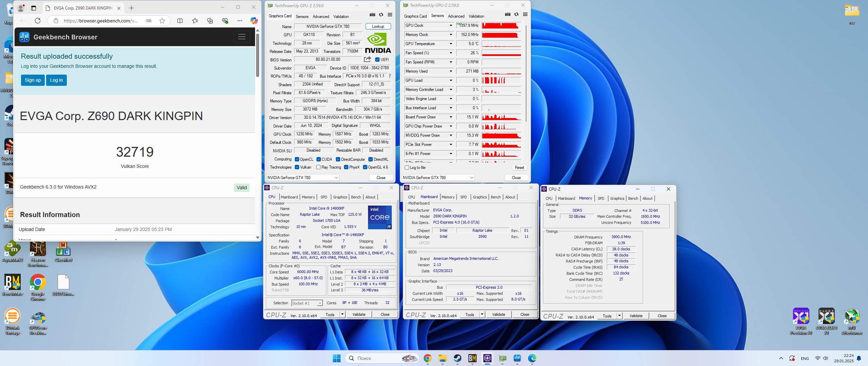Click the BIOS share/export icon in GPU-Z

click(367, 59)
